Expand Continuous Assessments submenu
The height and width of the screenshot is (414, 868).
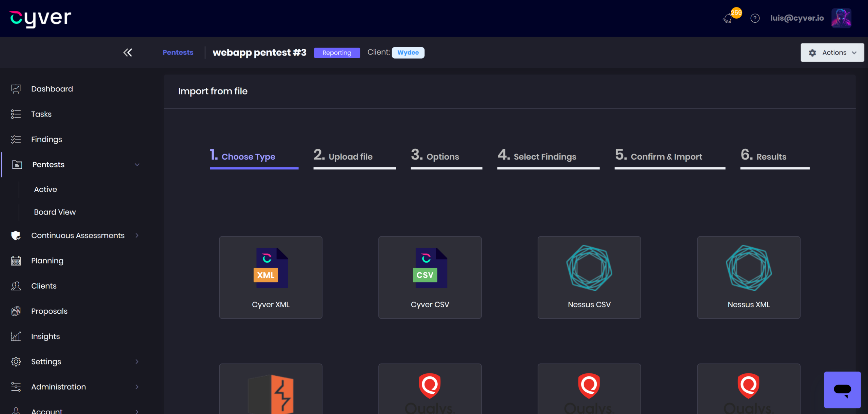[137, 235]
